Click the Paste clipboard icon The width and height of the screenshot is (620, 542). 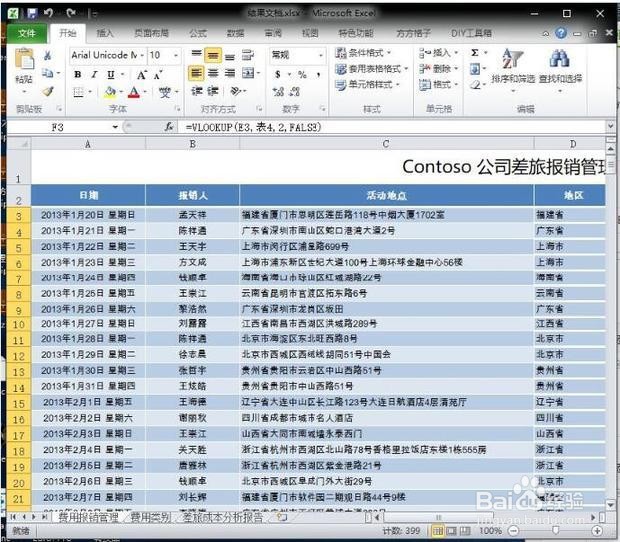24,60
